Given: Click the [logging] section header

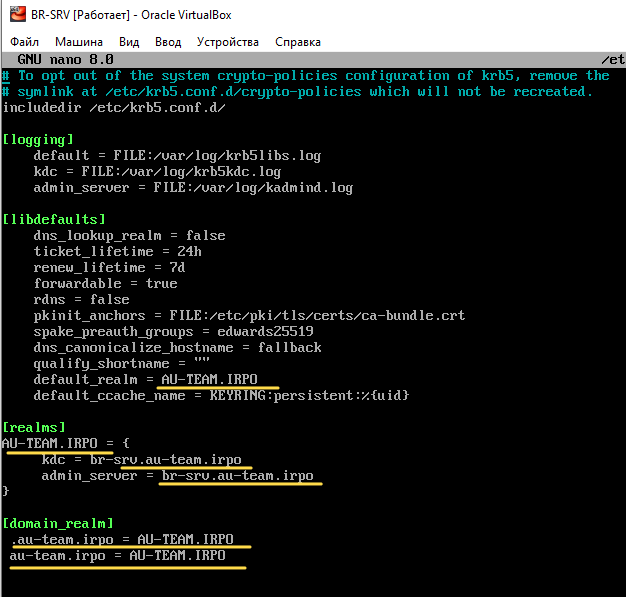Looking at the screenshot, I should [x=38, y=139].
